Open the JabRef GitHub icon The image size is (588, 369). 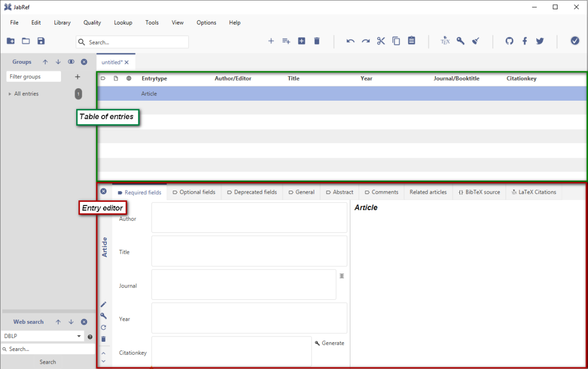point(509,41)
